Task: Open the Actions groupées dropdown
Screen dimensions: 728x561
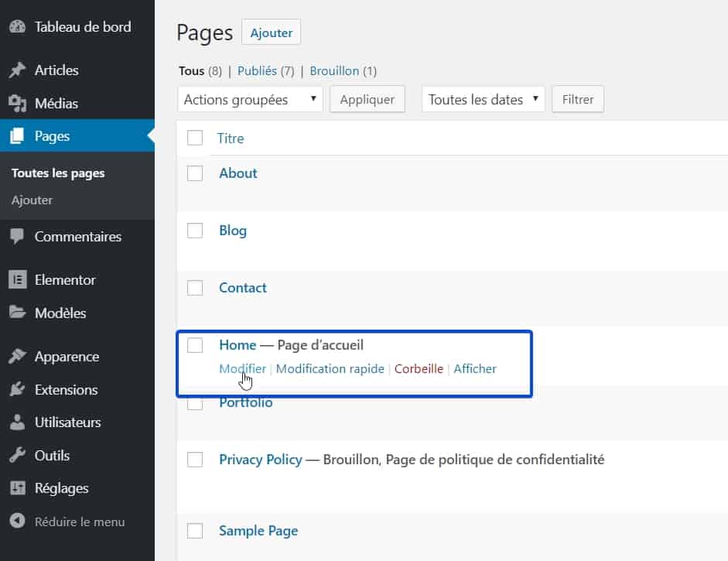Action: 250,99
